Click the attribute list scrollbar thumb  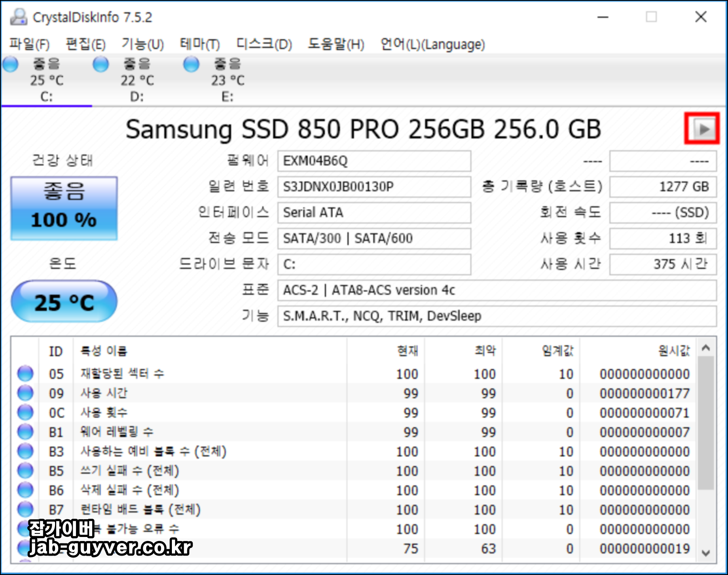[x=706, y=423]
